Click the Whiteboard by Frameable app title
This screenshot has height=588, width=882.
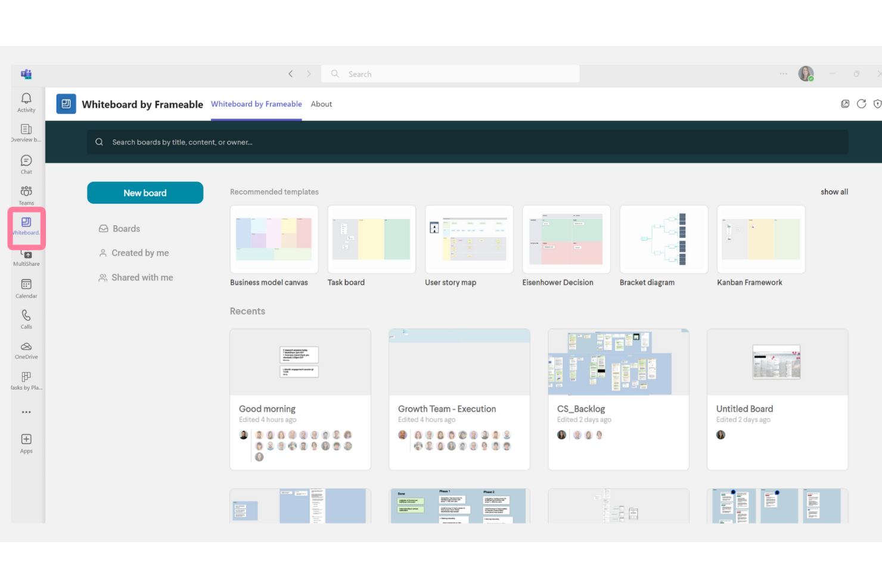(142, 104)
